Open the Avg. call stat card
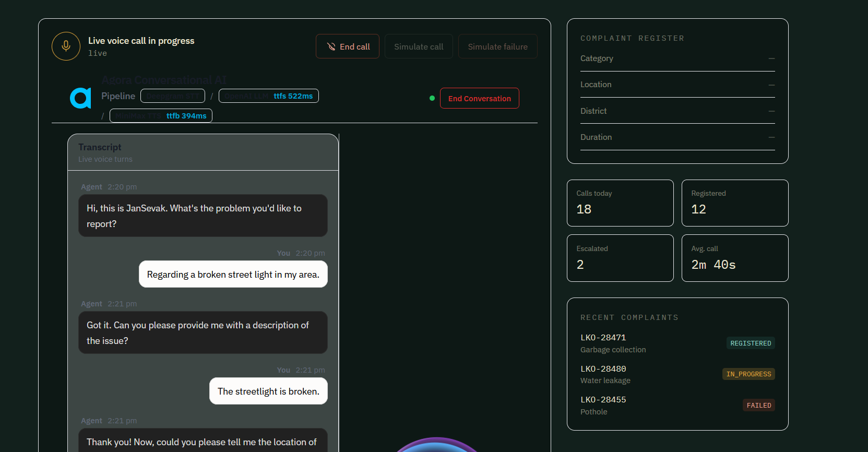The width and height of the screenshot is (868, 452). coord(735,258)
